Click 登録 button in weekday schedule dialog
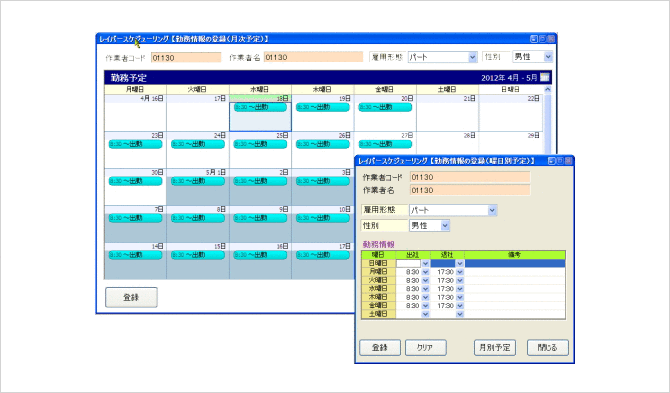The image size is (670, 393). click(380, 348)
